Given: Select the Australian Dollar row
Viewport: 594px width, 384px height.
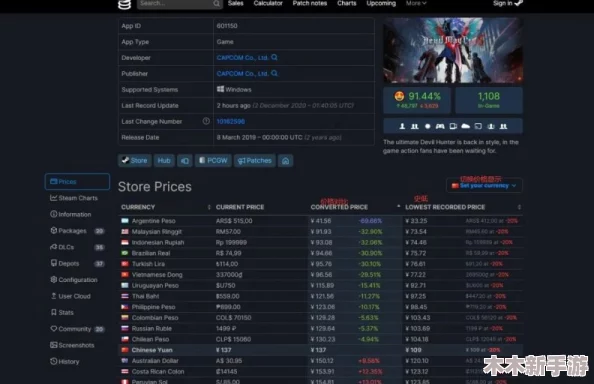Looking at the screenshot, I should [x=320, y=361].
